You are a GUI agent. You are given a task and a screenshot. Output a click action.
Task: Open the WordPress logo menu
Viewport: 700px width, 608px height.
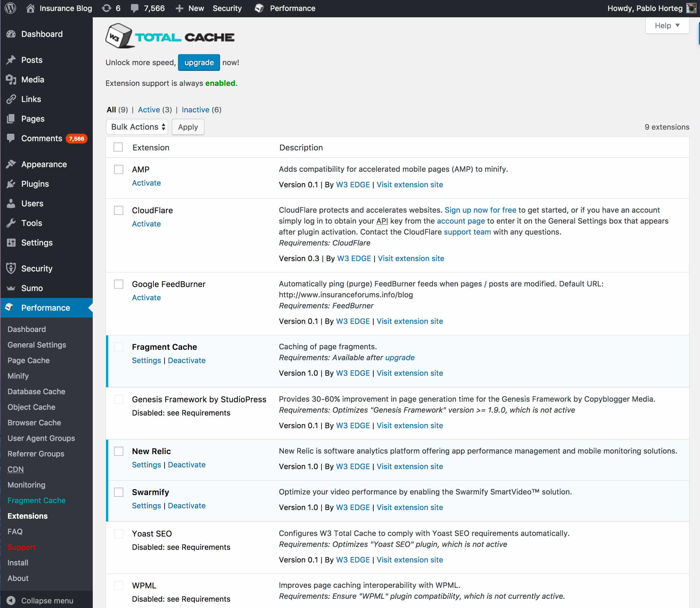(x=10, y=8)
